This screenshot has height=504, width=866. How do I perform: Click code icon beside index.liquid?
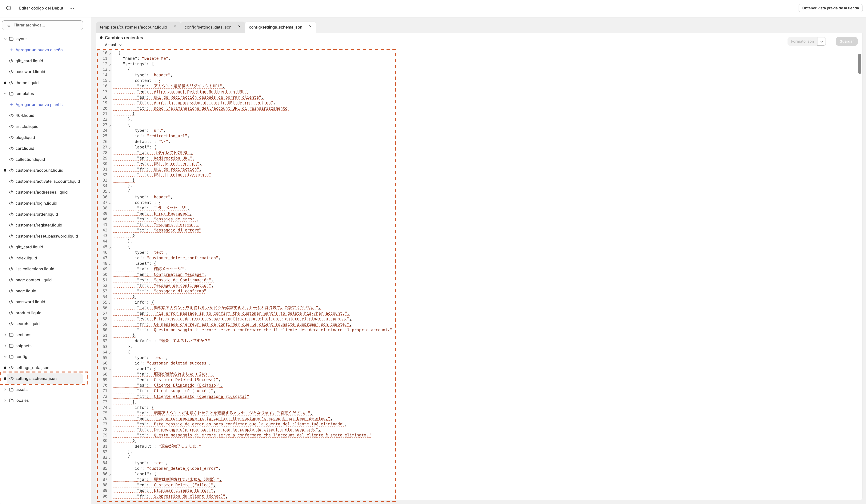11,258
